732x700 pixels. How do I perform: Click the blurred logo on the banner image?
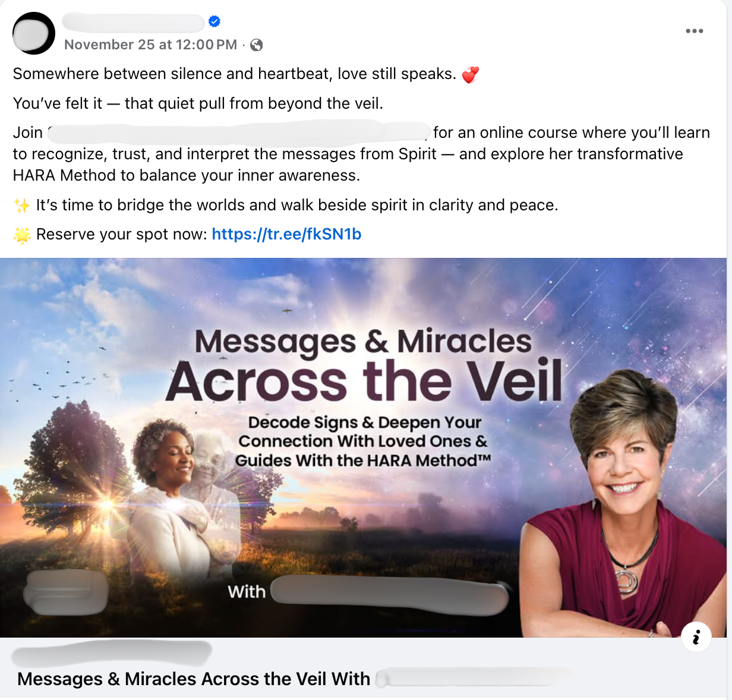coord(66,592)
